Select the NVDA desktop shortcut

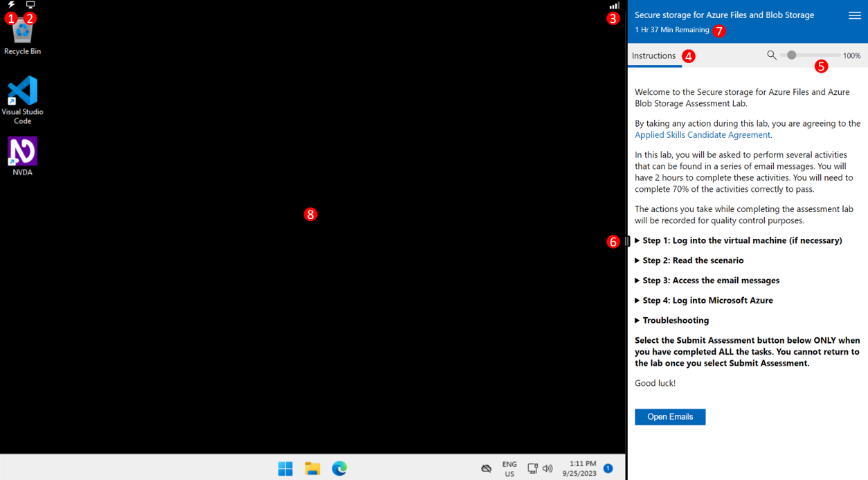tap(22, 157)
